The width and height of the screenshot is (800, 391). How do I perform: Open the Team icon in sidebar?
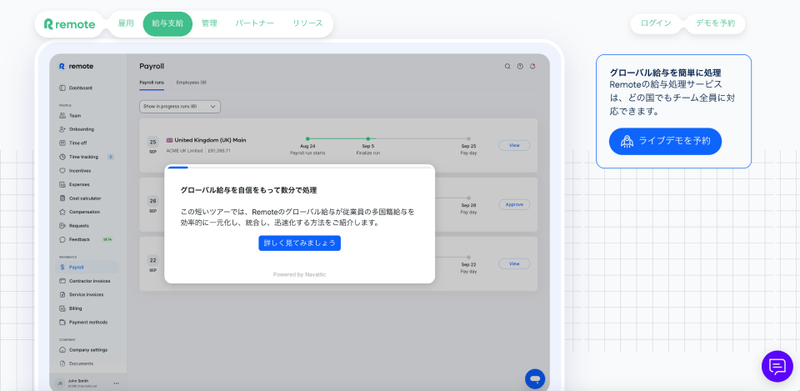click(x=62, y=115)
